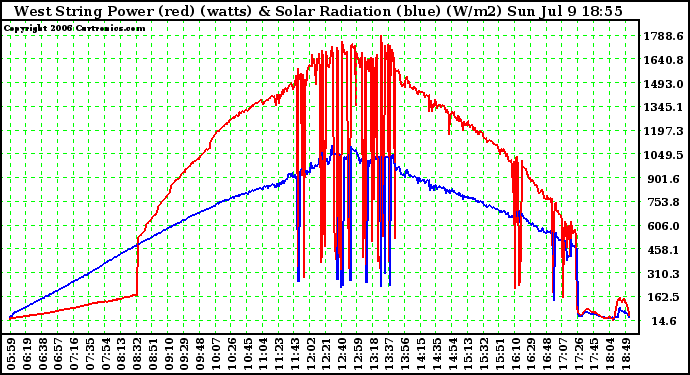The height and width of the screenshot is (375, 690).
Task: Select the y-axis value 901.6
Action: pyautogui.click(x=664, y=179)
